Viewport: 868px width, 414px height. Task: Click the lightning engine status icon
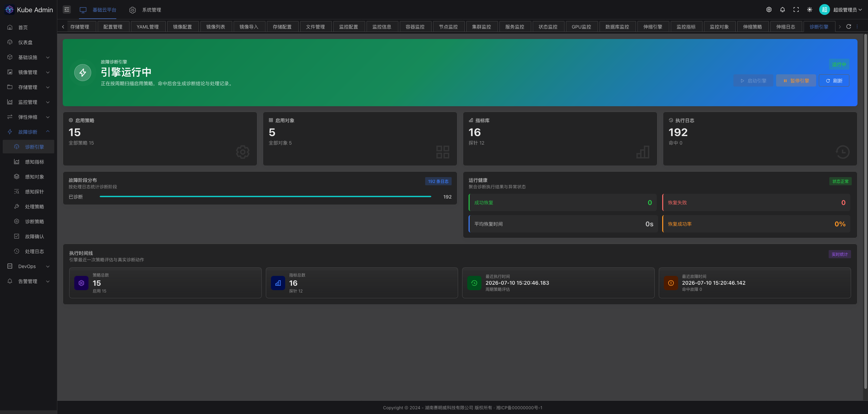(x=83, y=73)
